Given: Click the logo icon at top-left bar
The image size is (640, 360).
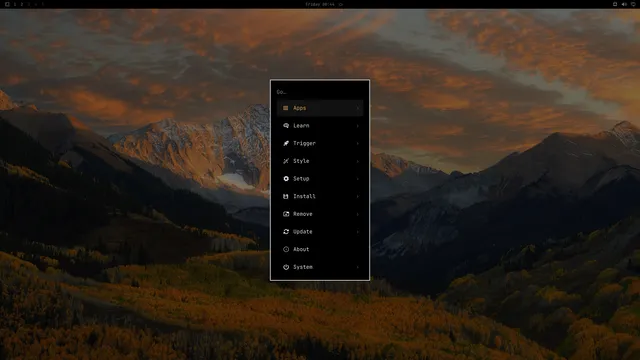Looking at the screenshot, I should coord(7,4).
